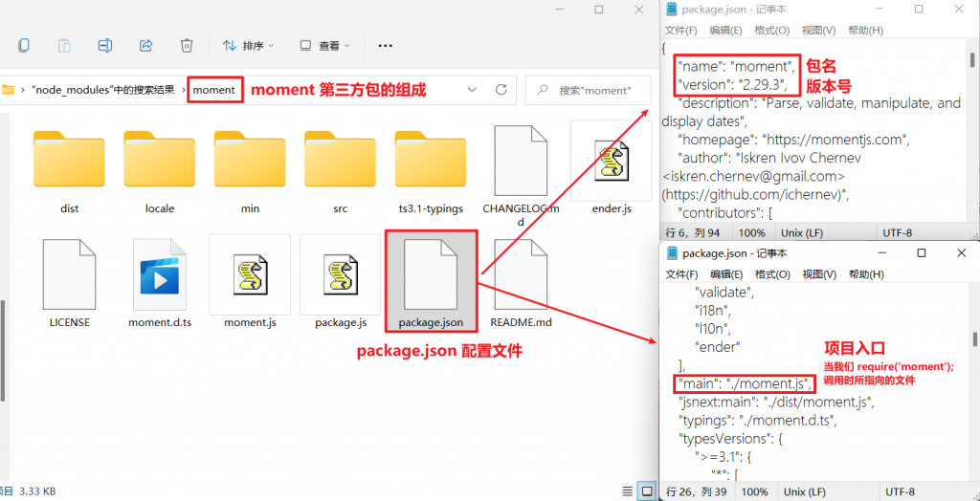The width and height of the screenshot is (980, 501).
Task: Select the README.md file
Action: [x=521, y=284]
